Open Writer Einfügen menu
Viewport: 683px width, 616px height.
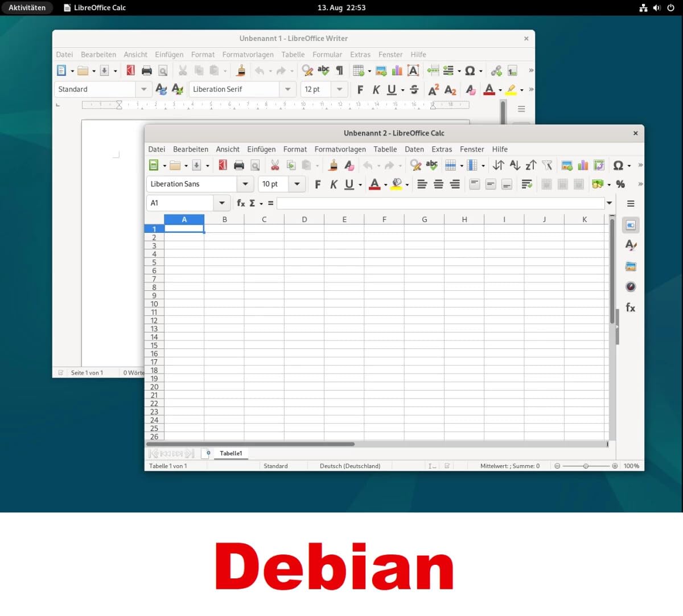(x=169, y=55)
